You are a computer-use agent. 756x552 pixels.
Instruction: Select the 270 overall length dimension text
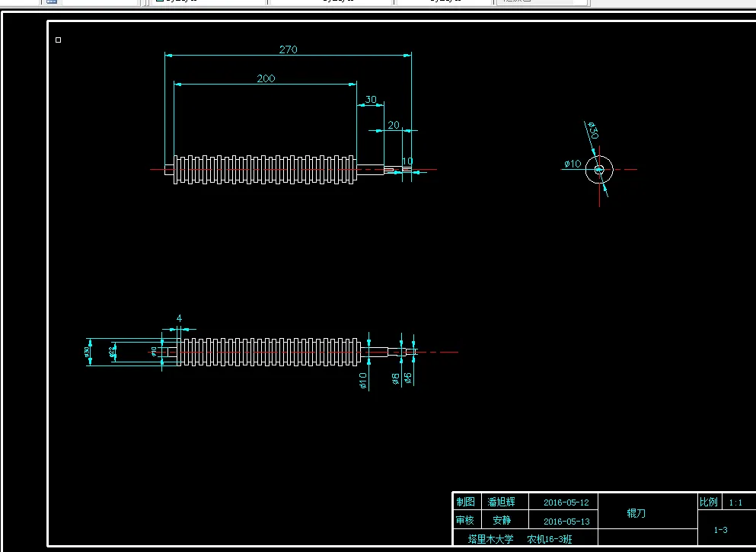click(x=288, y=49)
